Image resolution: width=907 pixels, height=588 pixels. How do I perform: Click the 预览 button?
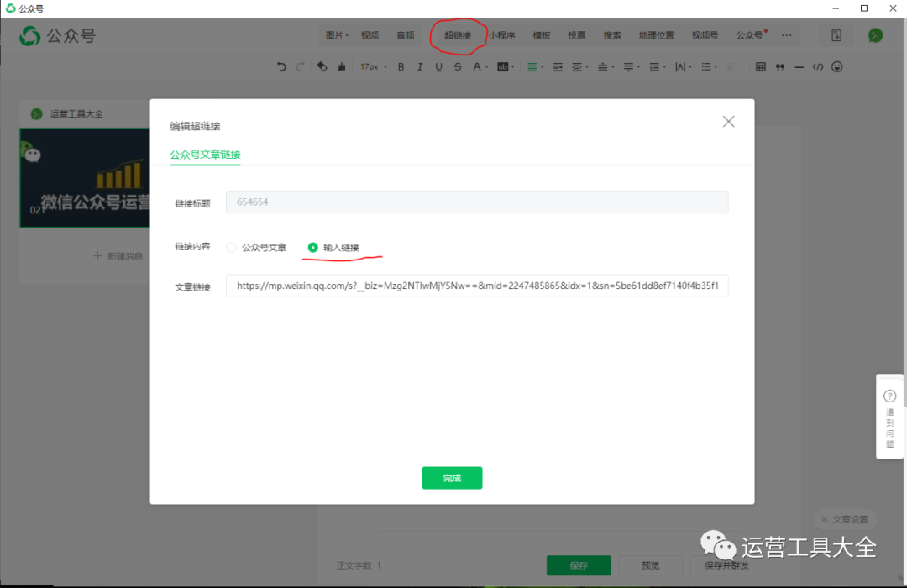[x=651, y=565]
